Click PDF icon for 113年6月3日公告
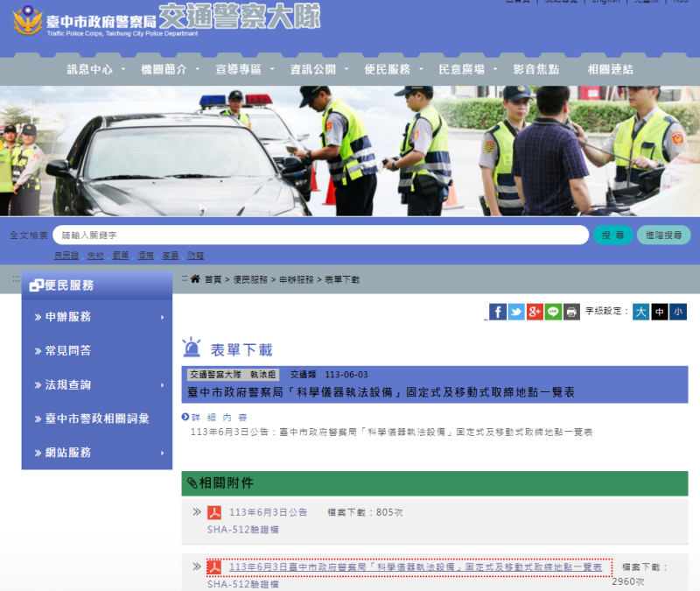 pyautogui.click(x=213, y=512)
